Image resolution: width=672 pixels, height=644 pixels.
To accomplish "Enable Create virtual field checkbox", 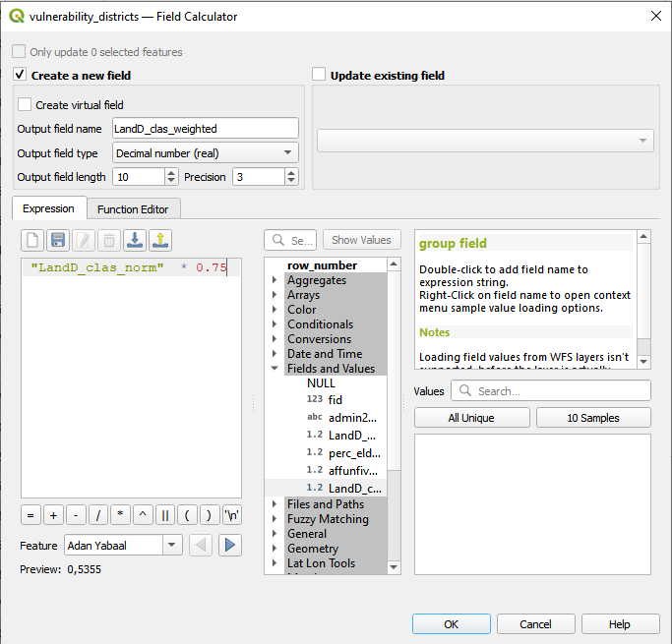I will pyautogui.click(x=25, y=104).
